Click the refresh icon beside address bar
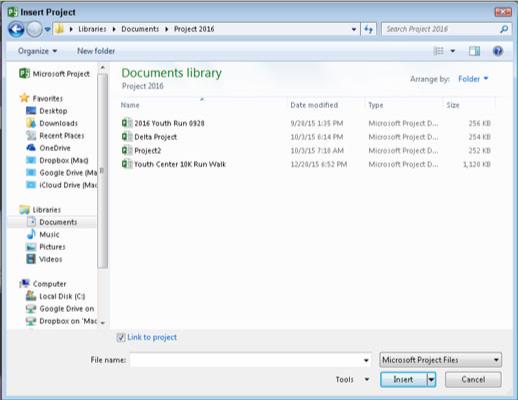The width and height of the screenshot is (518, 400). coord(369,29)
